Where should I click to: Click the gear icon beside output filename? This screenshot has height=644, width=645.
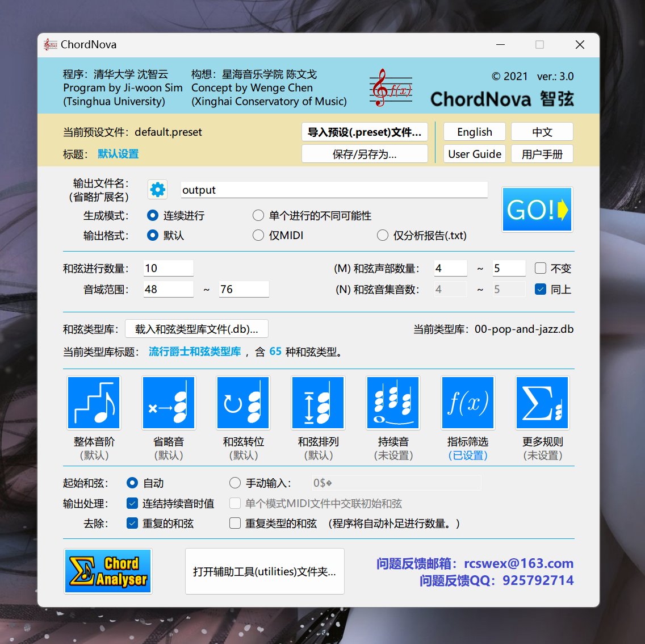click(x=157, y=190)
